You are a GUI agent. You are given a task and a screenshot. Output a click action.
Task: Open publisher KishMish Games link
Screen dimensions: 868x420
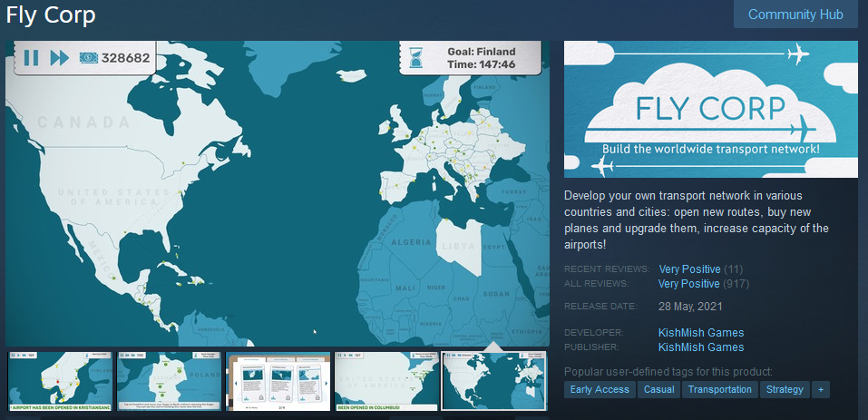701,347
